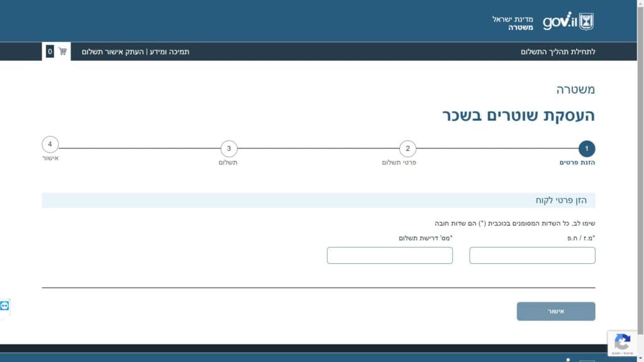
Task: Click the reCAPTCHA badge
Action: coord(622,343)
